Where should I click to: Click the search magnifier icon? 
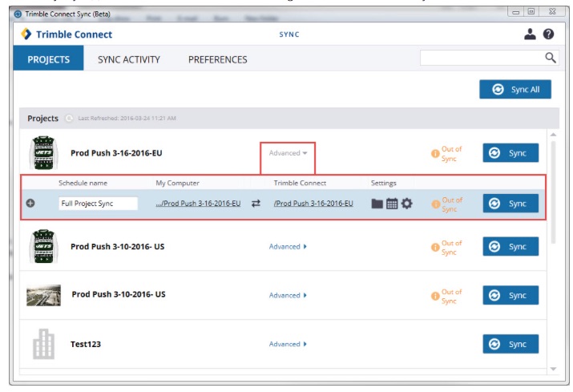[x=551, y=58]
